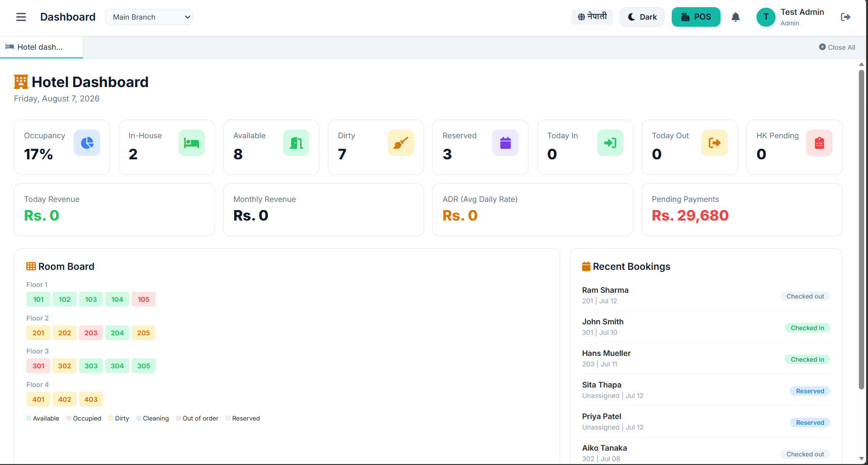Viewport: 868px width, 465px height.
Task: Open the POS button
Action: [696, 17]
